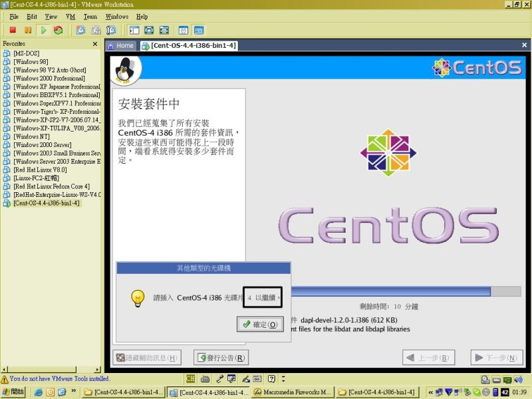Open 發行公告(R) release notes
This screenshot has width=532, height=399.
221,358
